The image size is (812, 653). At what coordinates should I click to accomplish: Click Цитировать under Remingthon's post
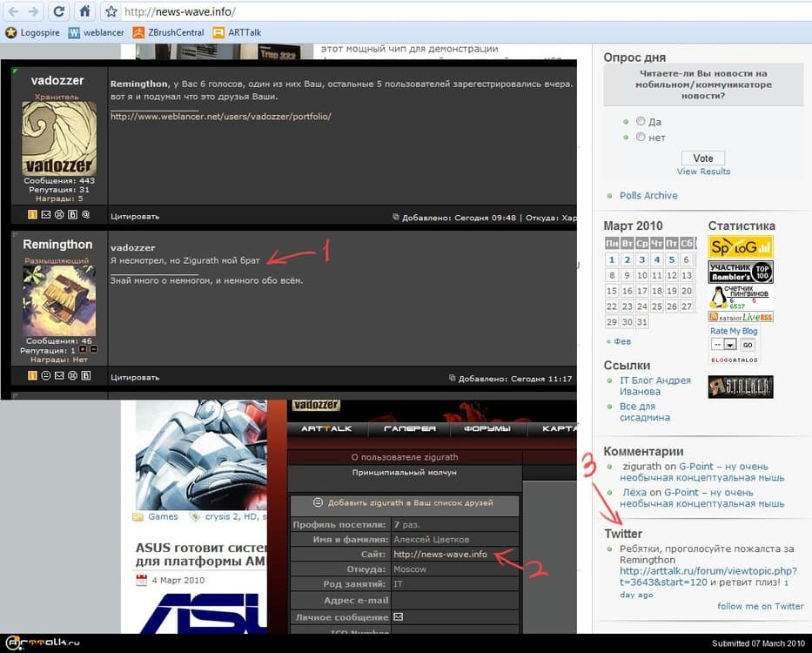coord(135,378)
